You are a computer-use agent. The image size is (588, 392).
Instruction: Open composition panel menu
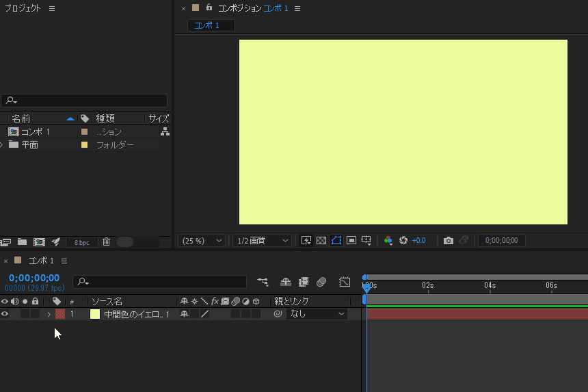coord(297,8)
